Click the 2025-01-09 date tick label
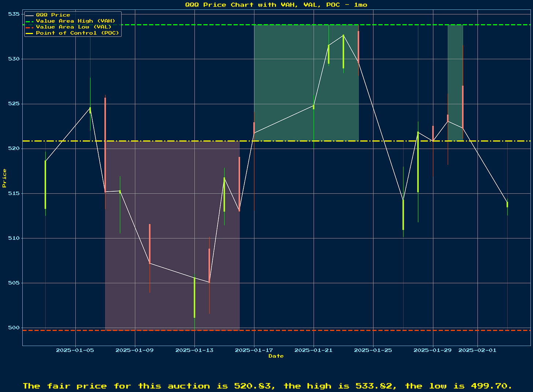Screen dimensions: 533x392 click(x=135, y=350)
